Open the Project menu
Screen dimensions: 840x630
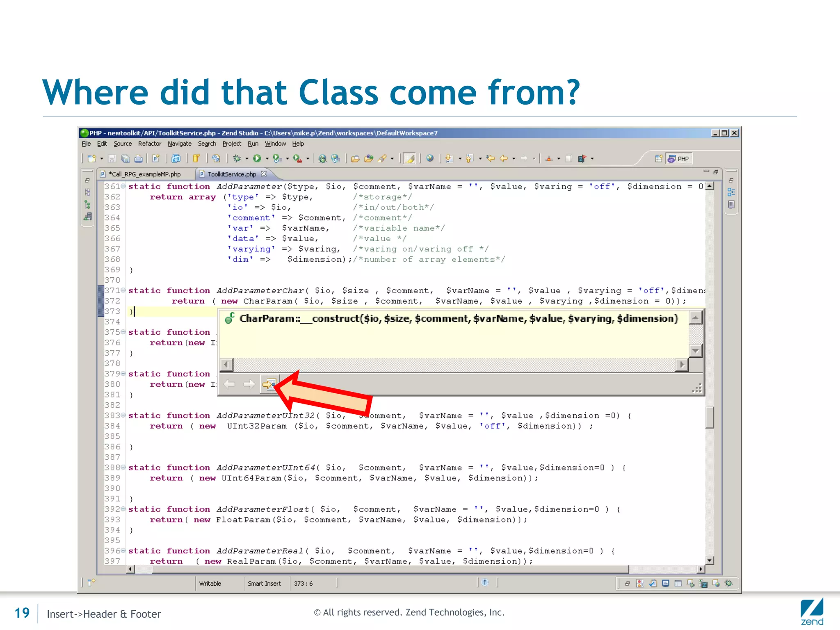click(x=232, y=144)
